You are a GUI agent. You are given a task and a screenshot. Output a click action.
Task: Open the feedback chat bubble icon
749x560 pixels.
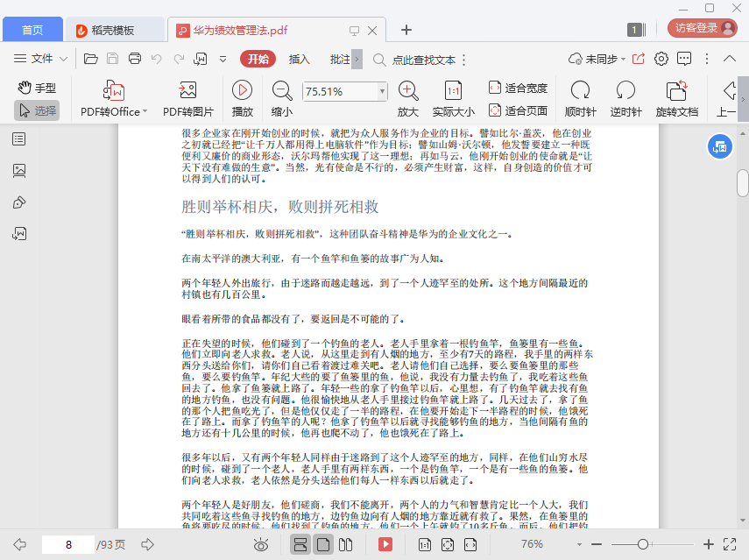pos(684,59)
